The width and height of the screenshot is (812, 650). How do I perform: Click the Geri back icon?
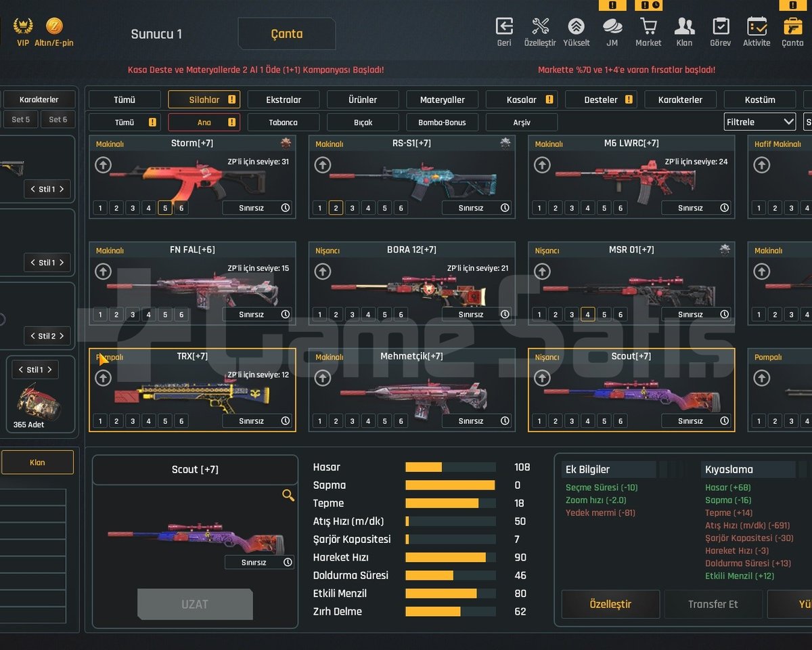[x=504, y=27]
